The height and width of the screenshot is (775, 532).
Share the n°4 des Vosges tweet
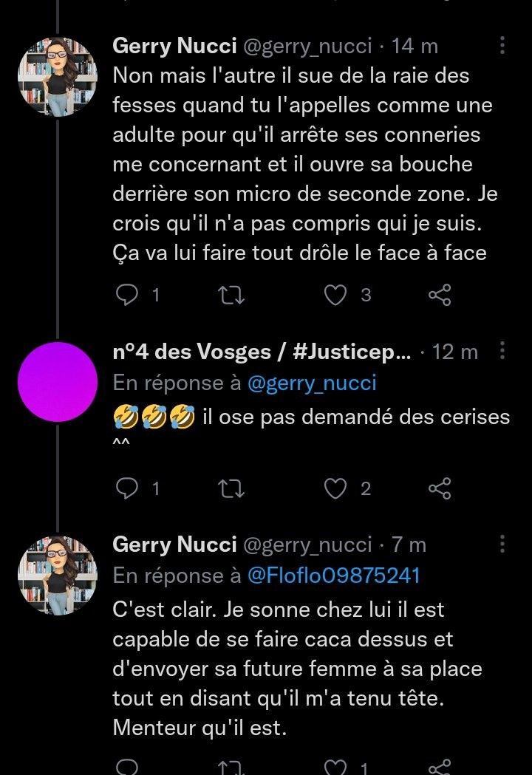pyautogui.click(x=440, y=488)
